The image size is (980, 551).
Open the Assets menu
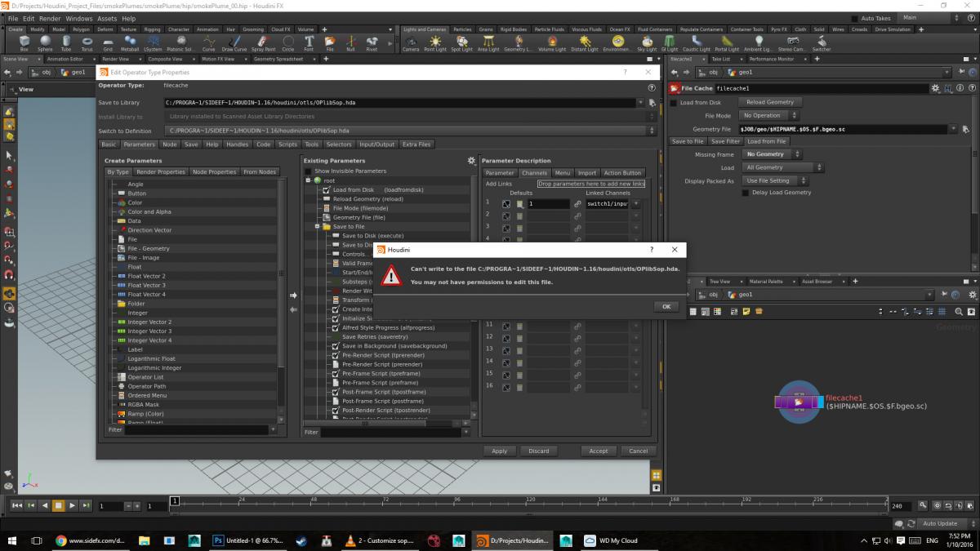point(107,18)
